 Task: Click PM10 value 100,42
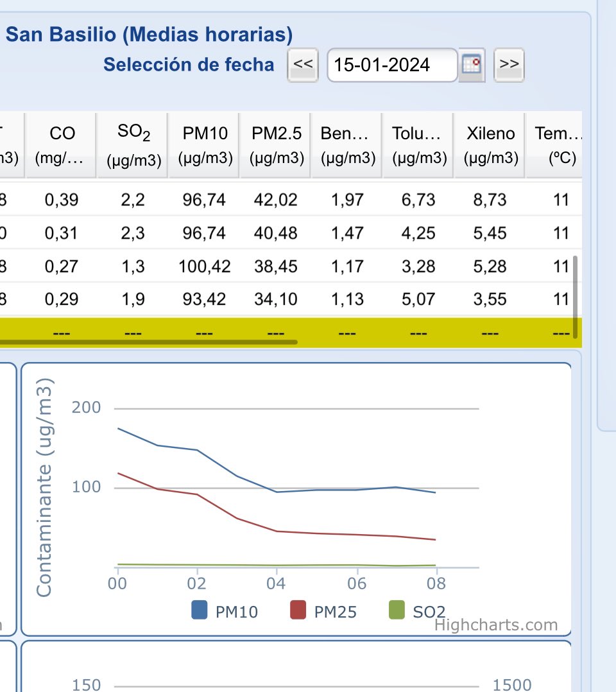pyautogui.click(x=204, y=266)
